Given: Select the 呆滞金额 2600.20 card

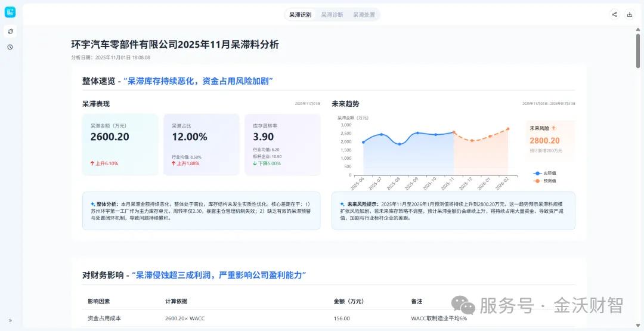Looking at the screenshot, I should pos(120,144).
